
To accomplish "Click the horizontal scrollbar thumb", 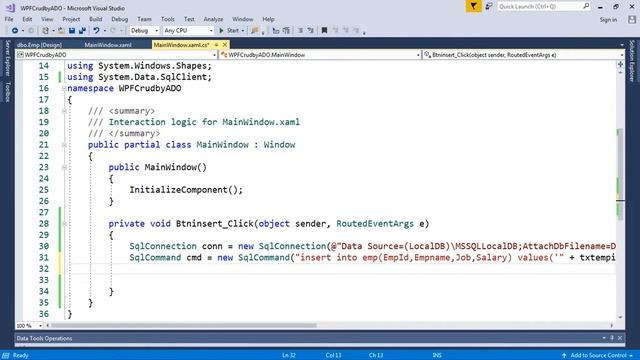I will coord(184,326).
